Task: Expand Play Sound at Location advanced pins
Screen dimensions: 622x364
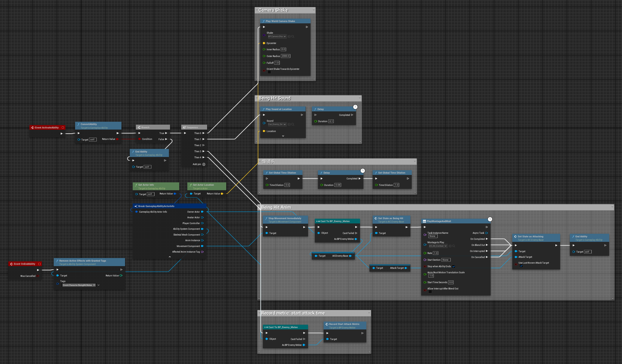Action: tap(283, 136)
